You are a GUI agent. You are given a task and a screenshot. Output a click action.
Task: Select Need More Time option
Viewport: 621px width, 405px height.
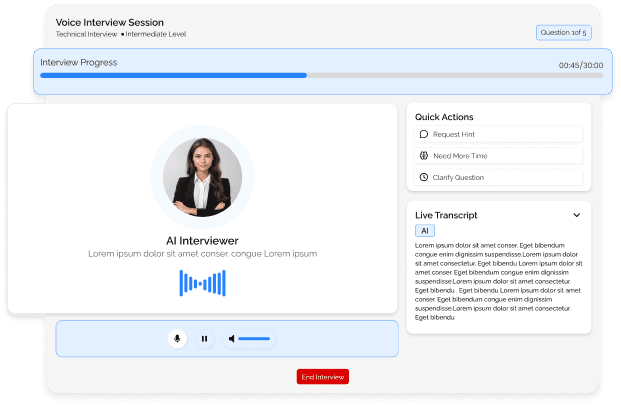(x=498, y=156)
